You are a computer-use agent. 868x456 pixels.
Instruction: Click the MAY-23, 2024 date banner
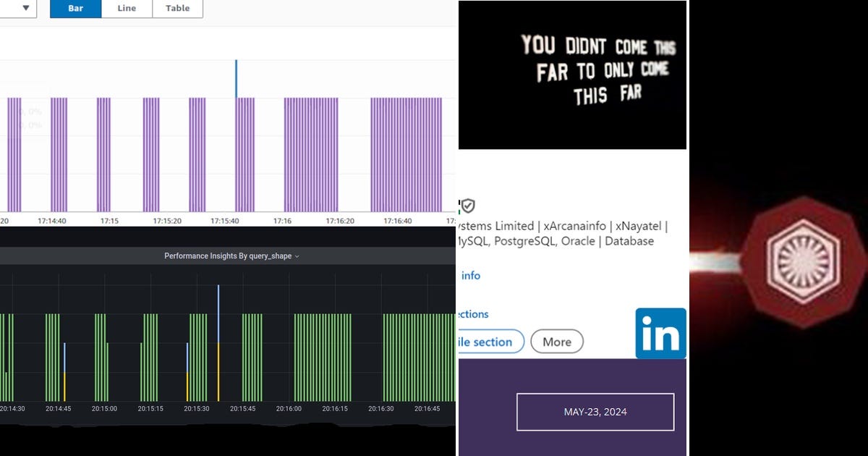click(x=596, y=411)
